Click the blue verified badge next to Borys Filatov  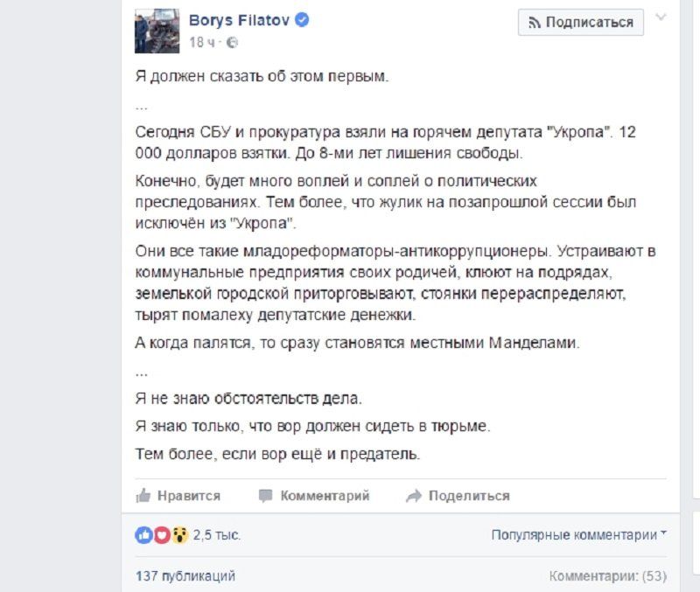pos(301,19)
